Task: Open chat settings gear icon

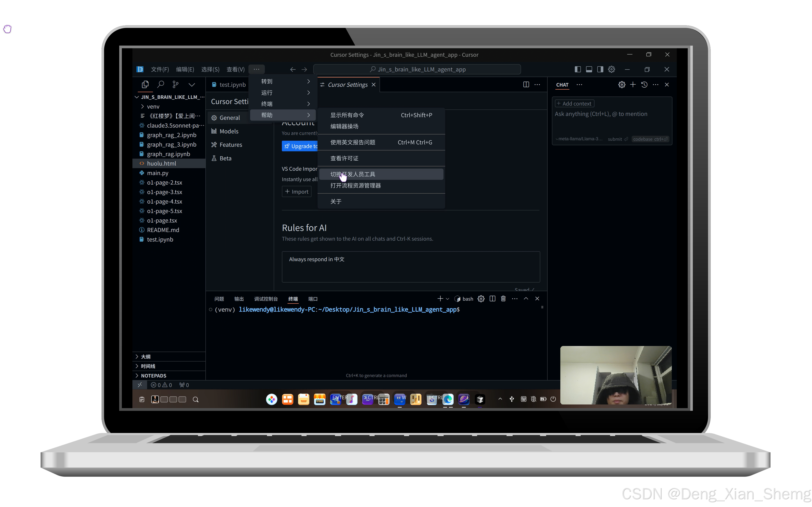Action: pos(622,85)
